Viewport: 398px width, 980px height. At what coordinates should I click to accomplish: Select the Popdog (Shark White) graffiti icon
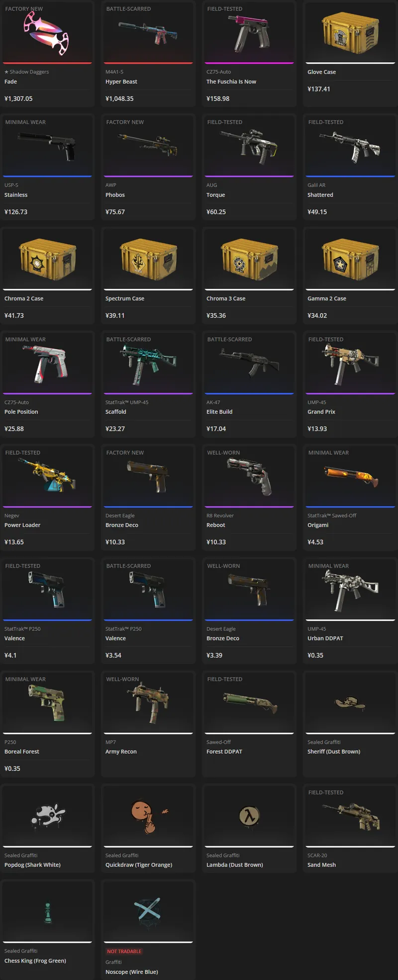pos(48,816)
